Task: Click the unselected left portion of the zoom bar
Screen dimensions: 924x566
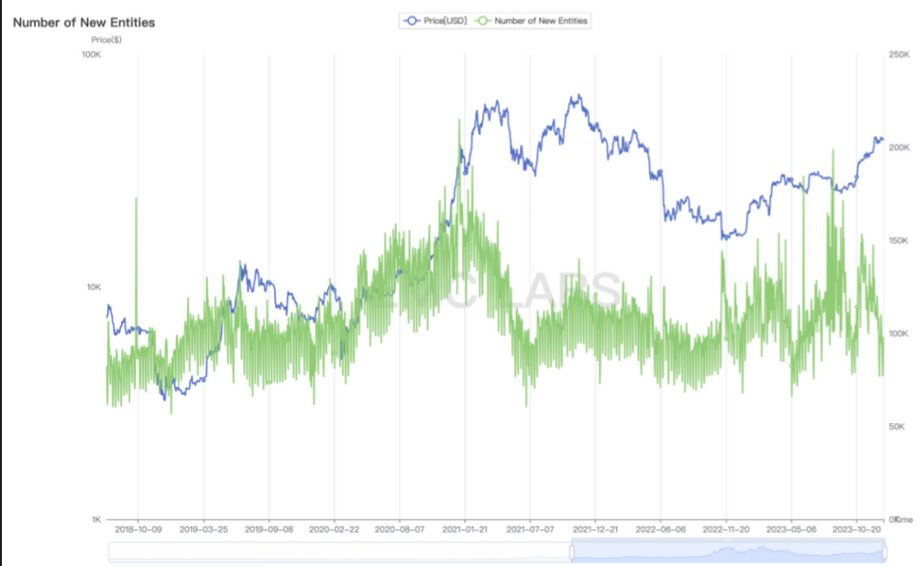Action: (x=339, y=551)
